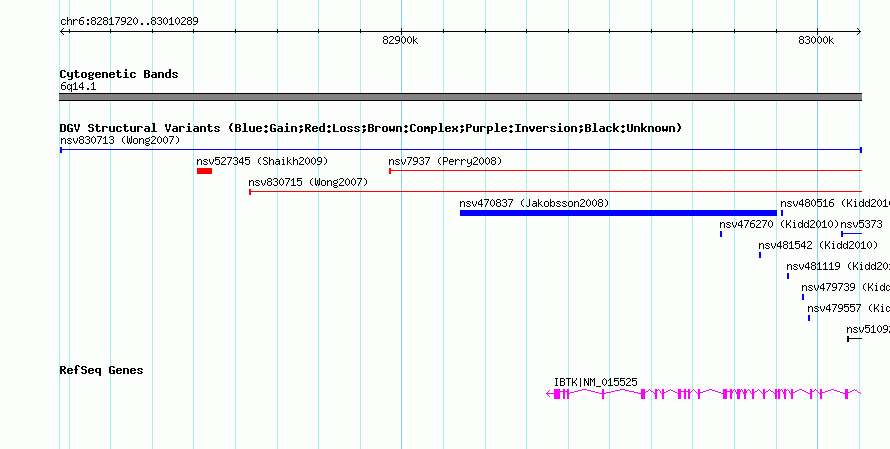Click the 82900k ruler label

click(x=400, y=40)
